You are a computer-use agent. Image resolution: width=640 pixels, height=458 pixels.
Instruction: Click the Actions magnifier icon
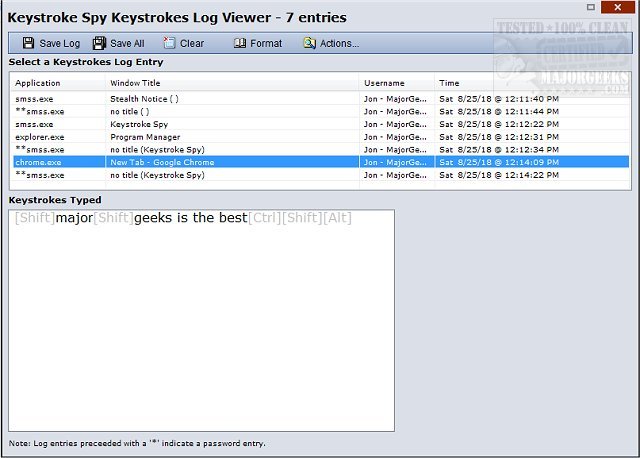(x=310, y=43)
